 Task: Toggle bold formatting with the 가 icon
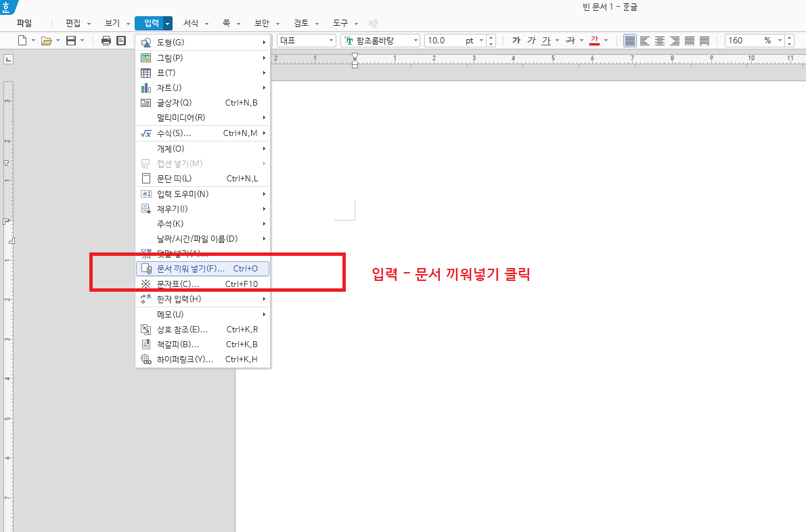516,41
